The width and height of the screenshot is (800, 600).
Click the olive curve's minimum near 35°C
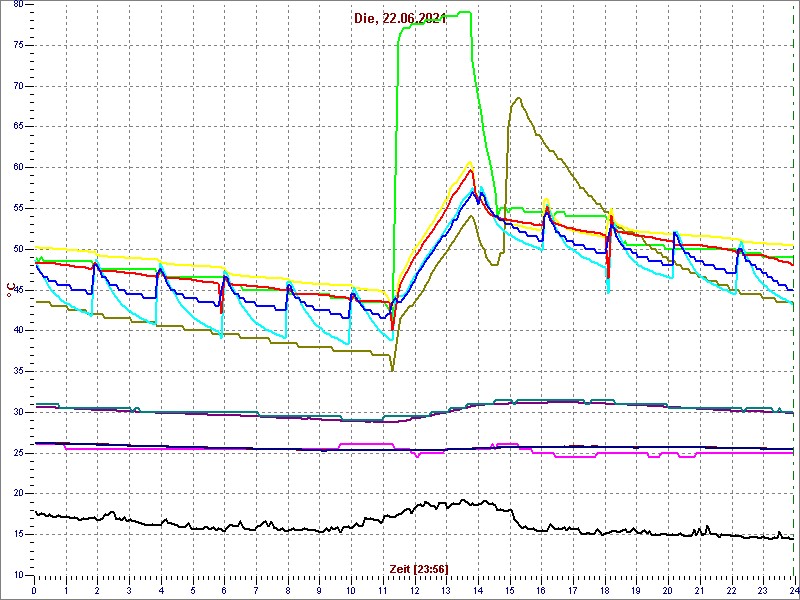[392, 369]
